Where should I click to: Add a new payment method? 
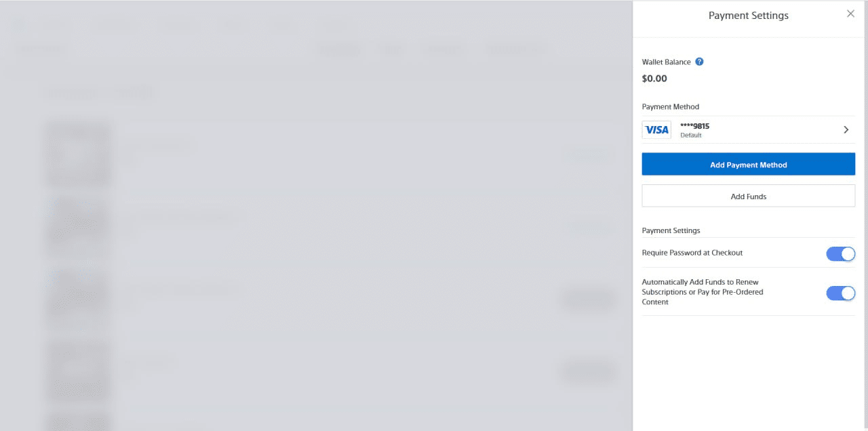(749, 164)
